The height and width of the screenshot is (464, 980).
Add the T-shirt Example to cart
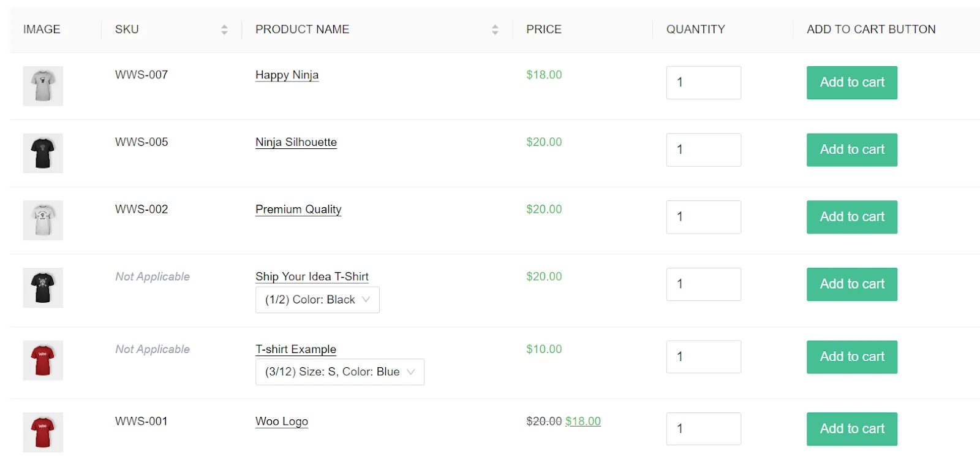(851, 357)
